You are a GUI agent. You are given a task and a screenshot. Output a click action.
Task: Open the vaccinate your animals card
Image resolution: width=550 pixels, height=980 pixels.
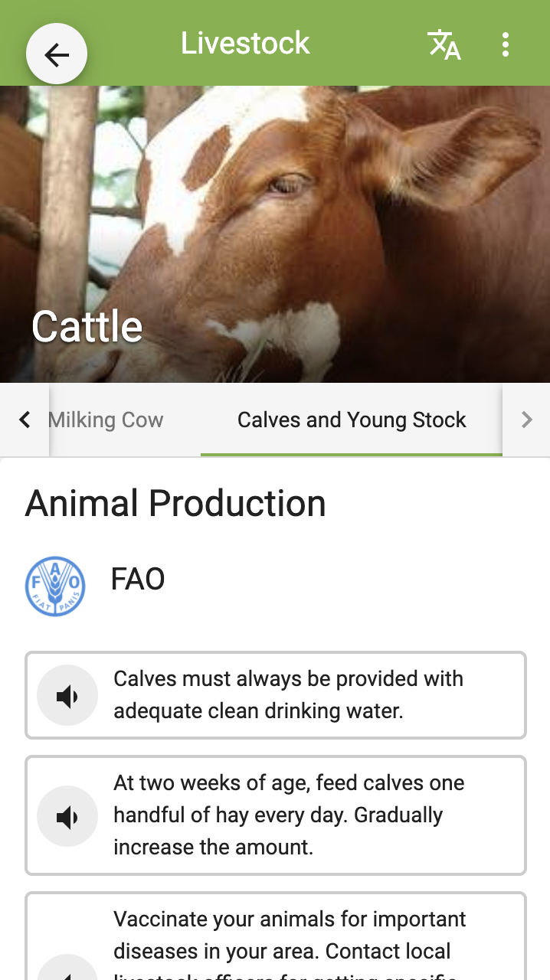[x=276, y=936]
